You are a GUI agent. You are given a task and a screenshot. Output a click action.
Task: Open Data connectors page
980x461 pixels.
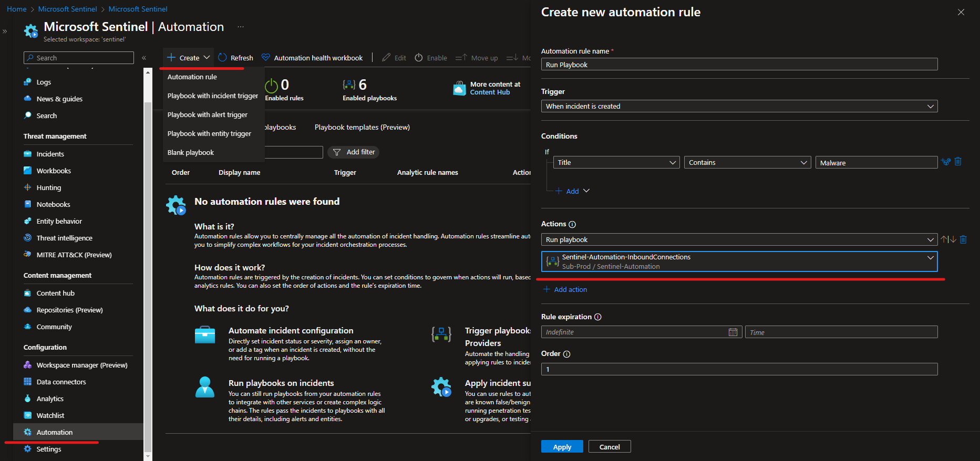(61, 382)
